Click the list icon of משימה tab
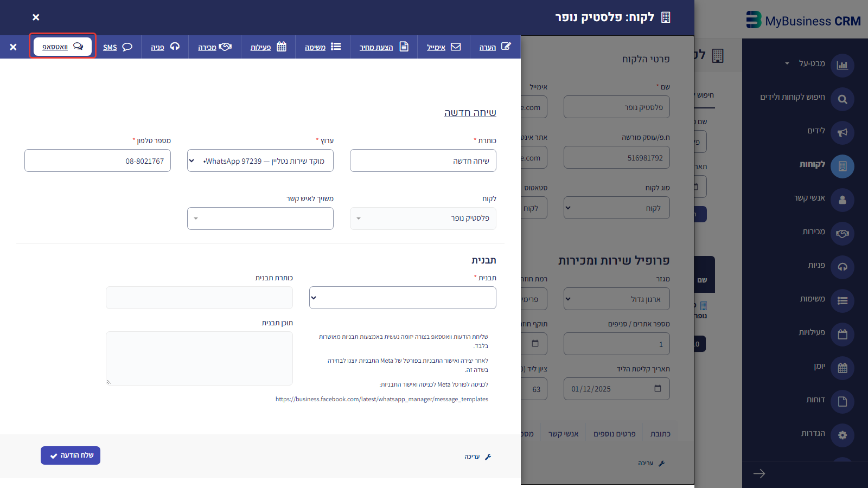 pyautogui.click(x=336, y=47)
